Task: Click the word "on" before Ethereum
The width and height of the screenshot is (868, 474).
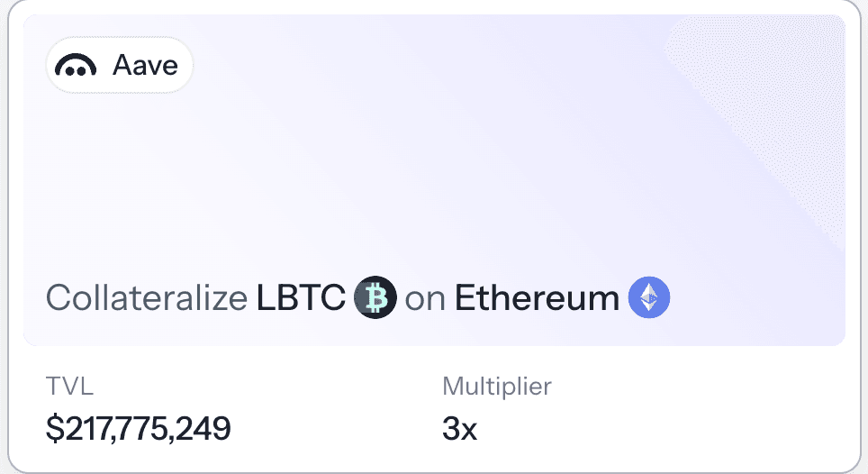Action: coord(425,300)
